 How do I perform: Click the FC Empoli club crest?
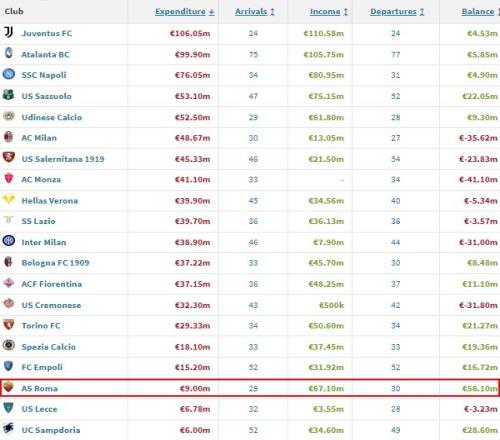9,366
